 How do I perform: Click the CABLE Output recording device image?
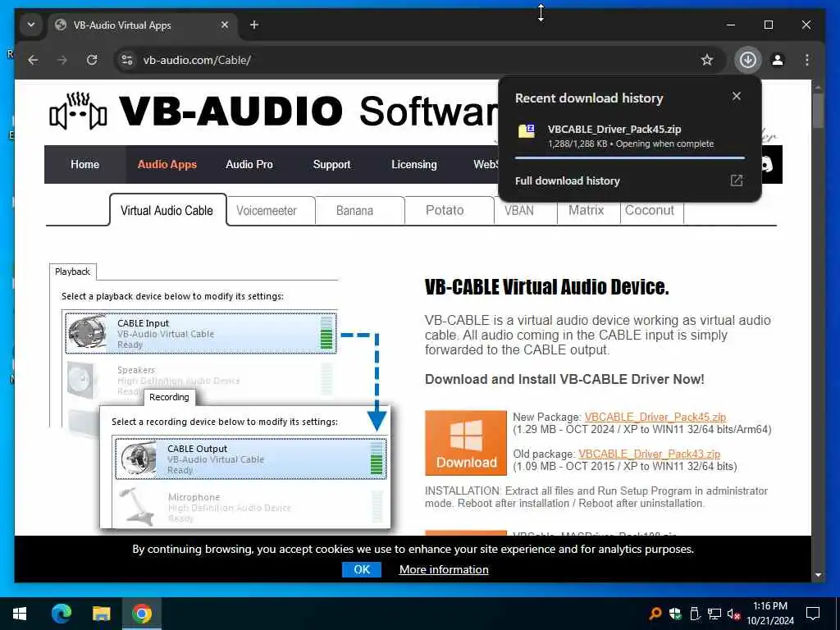[x=138, y=458]
